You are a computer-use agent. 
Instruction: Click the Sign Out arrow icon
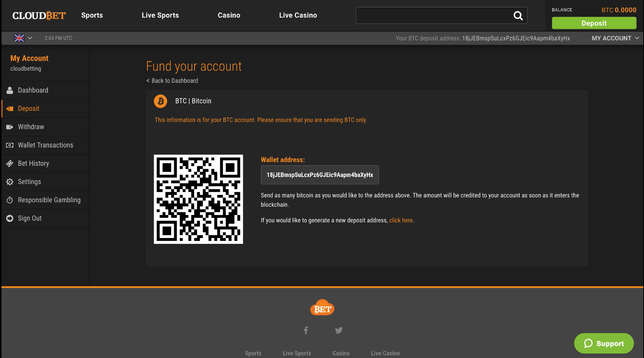tap(10, 218)
